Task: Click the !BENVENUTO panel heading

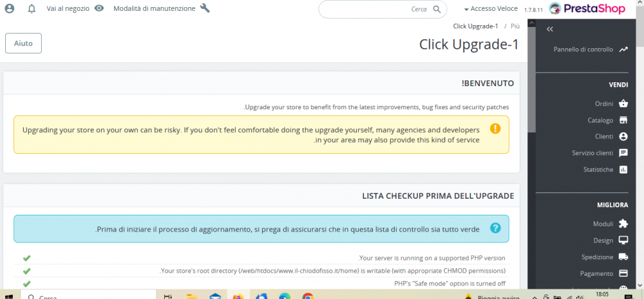Action: tap(488, 83)
